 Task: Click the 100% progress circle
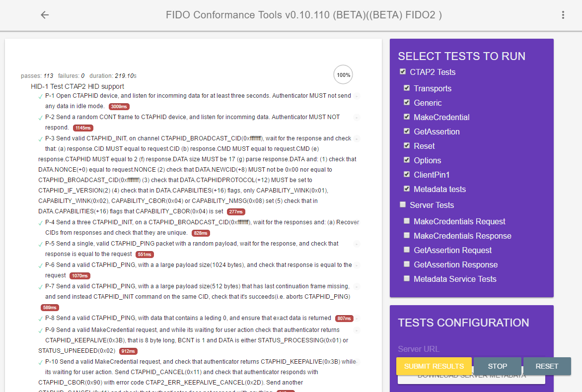[343, 75]
